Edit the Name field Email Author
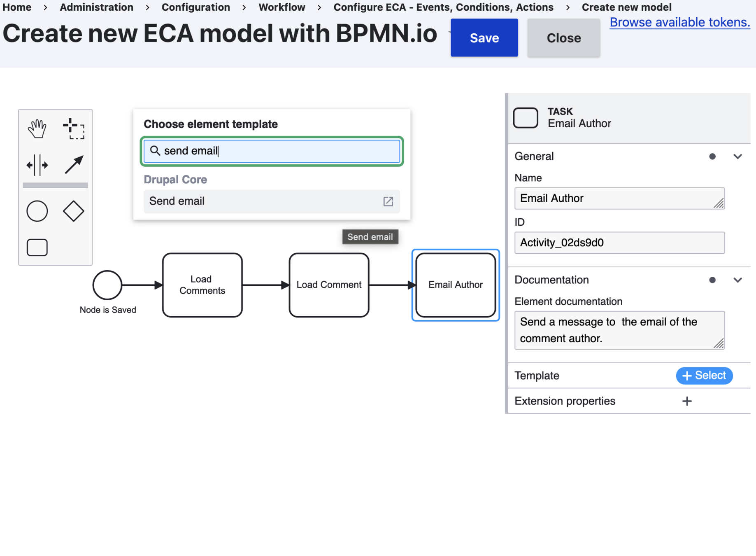This screenshot has height=556, width=756. (619, 199)
